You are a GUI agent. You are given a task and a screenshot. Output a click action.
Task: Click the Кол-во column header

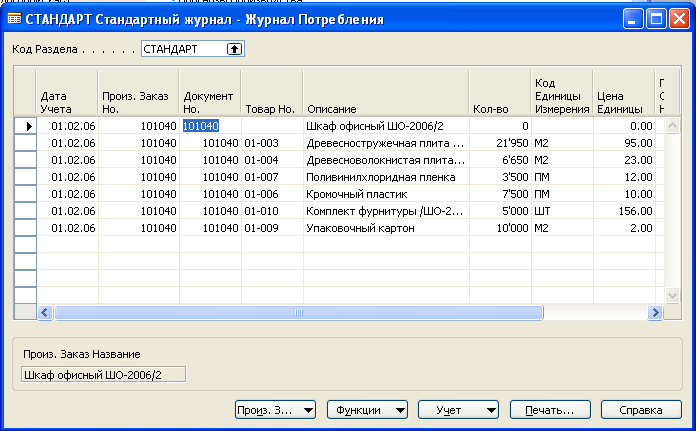500,92
